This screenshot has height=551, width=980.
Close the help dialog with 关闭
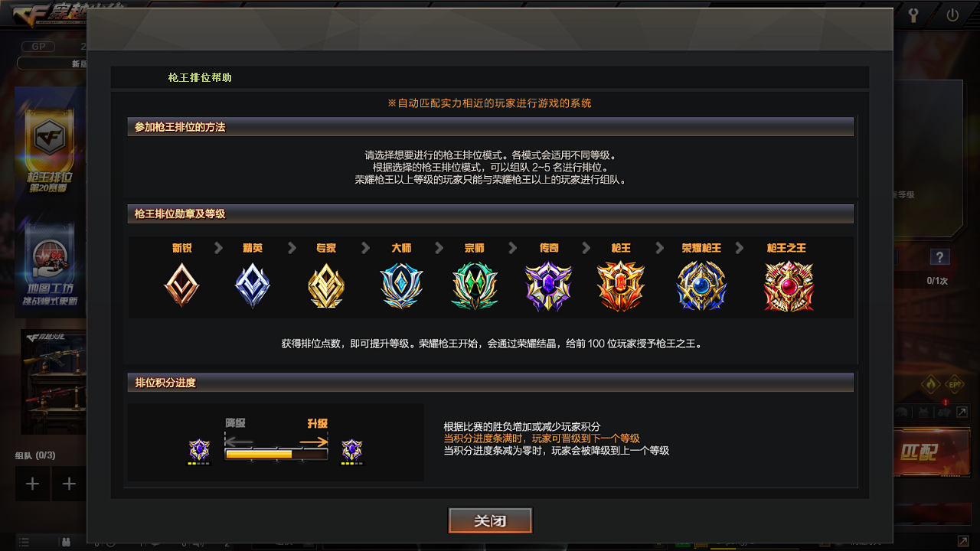pos(490,521)
